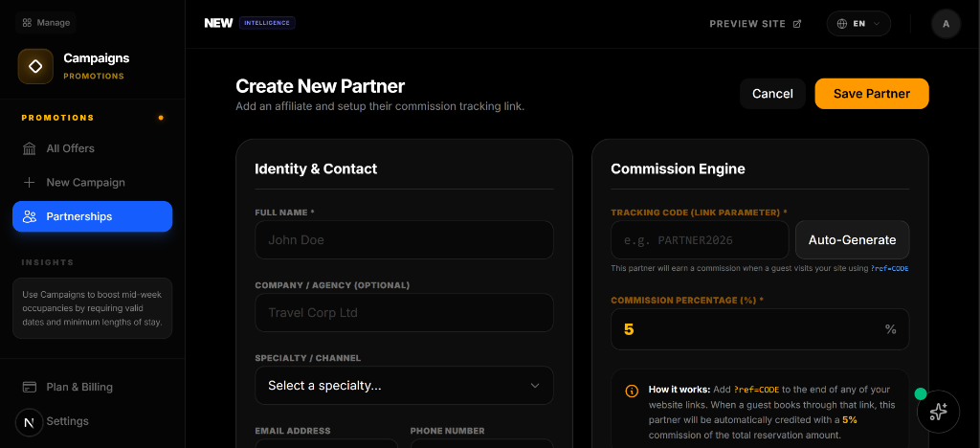Go to New Campaign in sidebar
This screenshot has width=980, height=448.
pos(85,182)
